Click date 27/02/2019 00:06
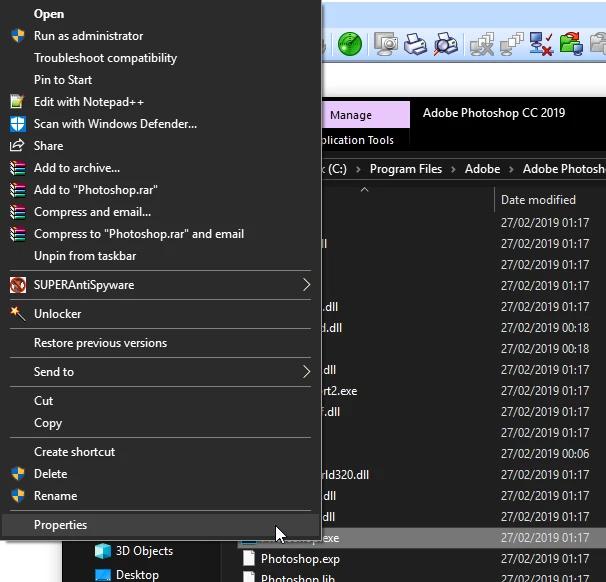Image resolution: width=606 pixels, height=582 pixels. pos(545,454)
